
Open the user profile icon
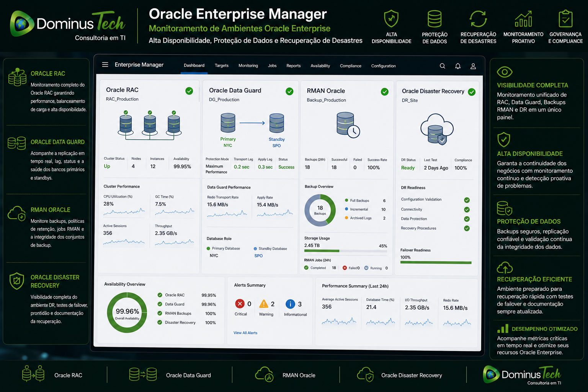point(473,66)
